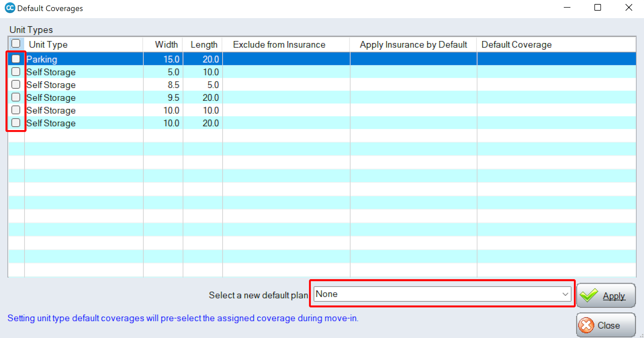The height and width of the screenshot is (338, 644).
Task: Check the Self Storage 9.5 x 20.0 checkbox
Action: (x=16, y=97)
